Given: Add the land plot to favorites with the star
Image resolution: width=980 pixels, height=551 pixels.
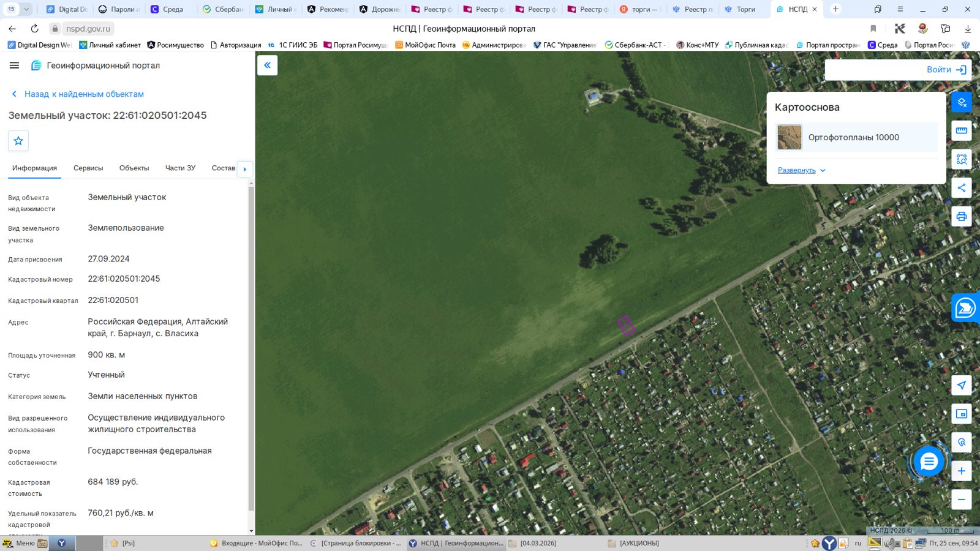Looking at the screenshot, I should click(x=18, y=141).
